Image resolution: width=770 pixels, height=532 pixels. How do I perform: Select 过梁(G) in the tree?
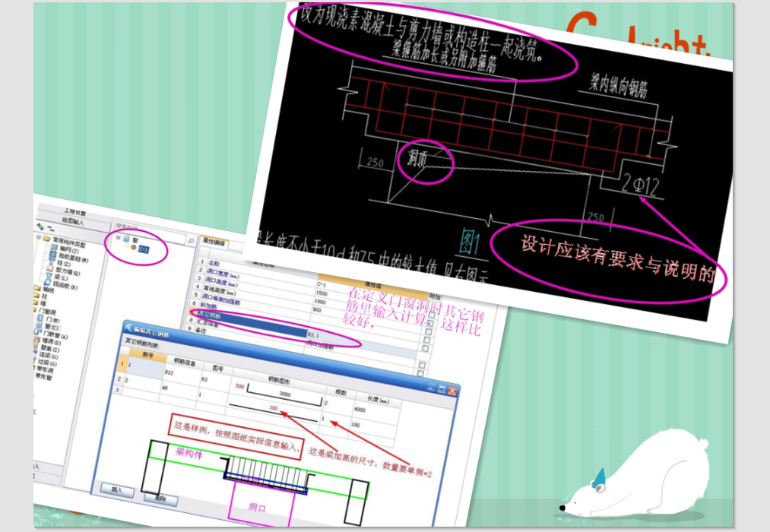[47, 362]
